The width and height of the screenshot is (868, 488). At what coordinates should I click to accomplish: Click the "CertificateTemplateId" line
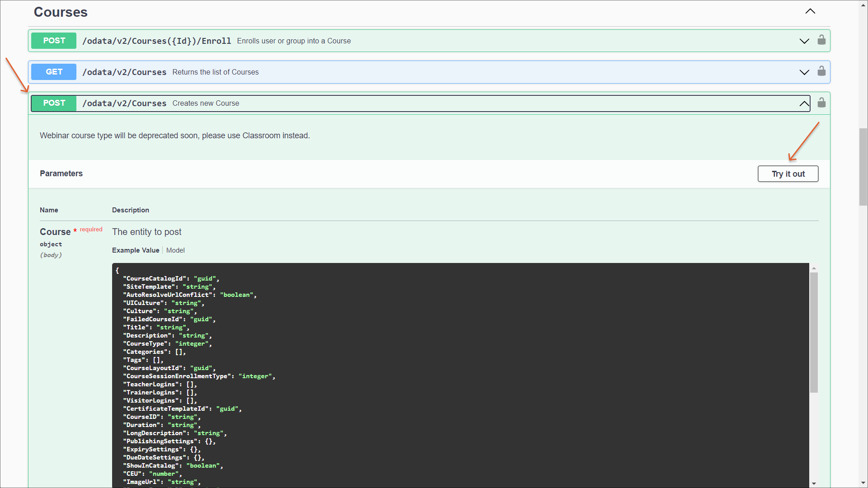point(182,409)
